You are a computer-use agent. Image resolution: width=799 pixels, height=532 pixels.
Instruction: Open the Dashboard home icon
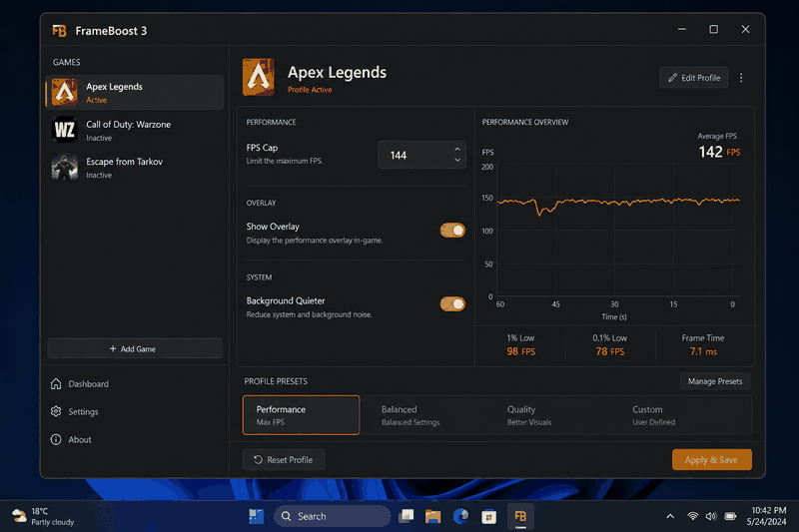pos(56,384)
